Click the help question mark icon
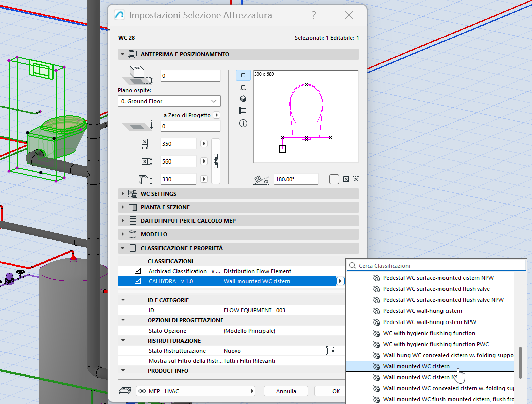Viewport: 532px width, 404px height. 314,15
